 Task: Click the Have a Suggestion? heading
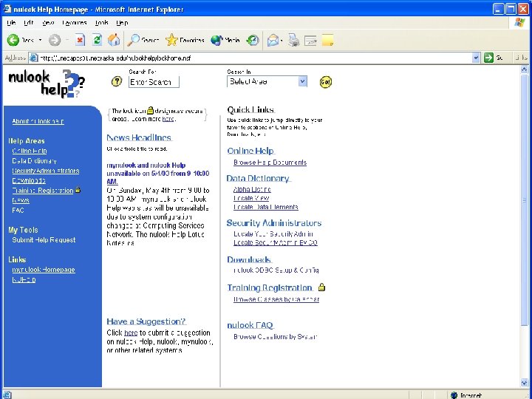tap(146, 321)
